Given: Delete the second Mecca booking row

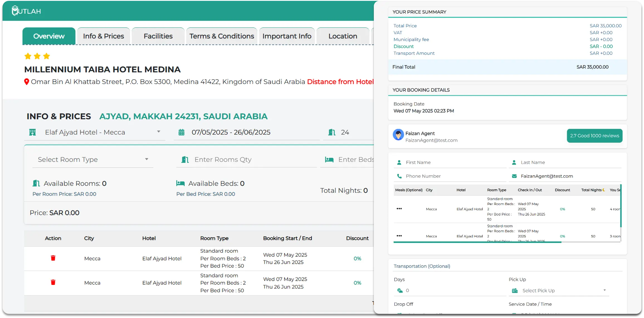Looking at the screenshot, I should (53, 282).
